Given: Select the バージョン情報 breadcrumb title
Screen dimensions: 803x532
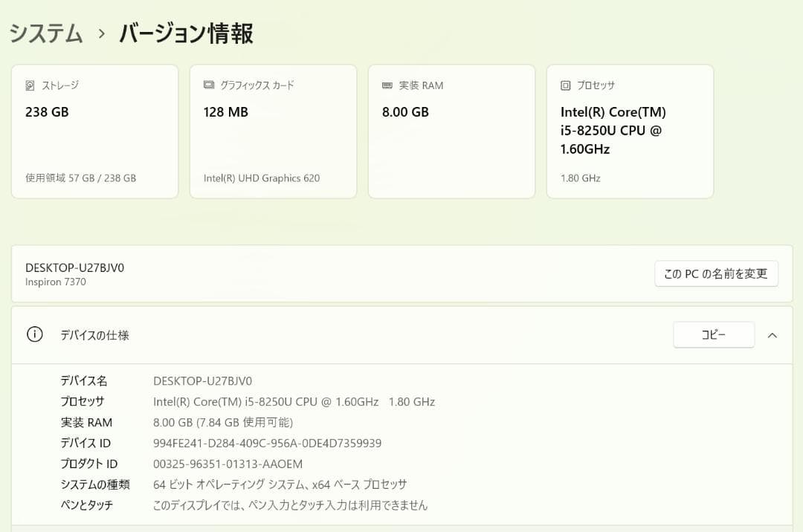Looking at the screenshot, I should point(185,33).
